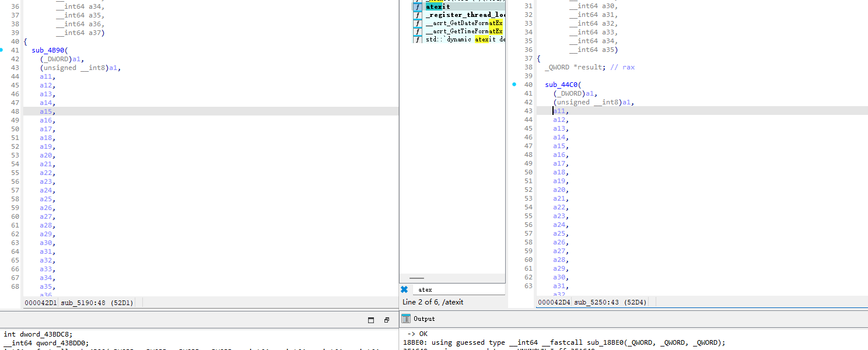The height and width of the screenshot is (350, 868).
Task: Click 'sub_5190:48 (52D1)' status entry
Action: tap(97, 303)
